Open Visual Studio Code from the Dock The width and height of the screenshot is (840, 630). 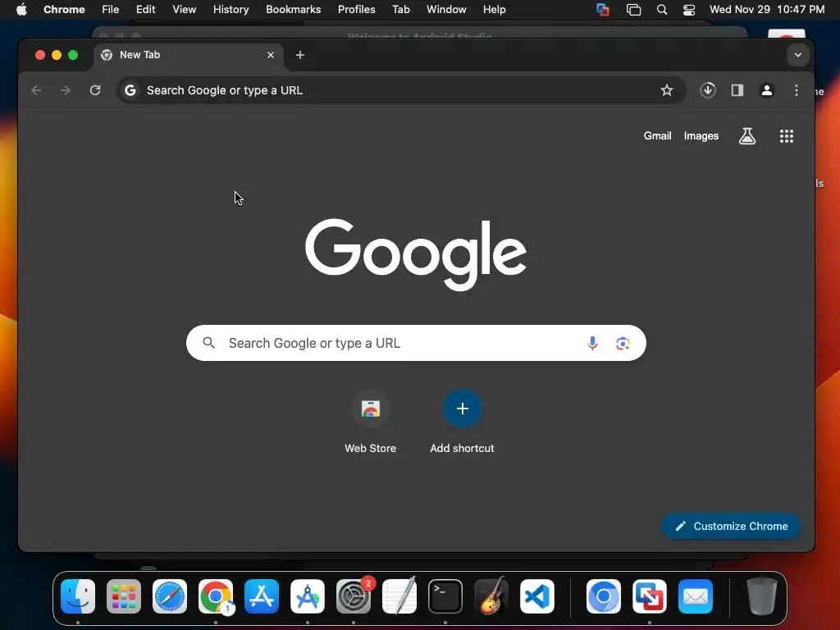pos(537,596)
